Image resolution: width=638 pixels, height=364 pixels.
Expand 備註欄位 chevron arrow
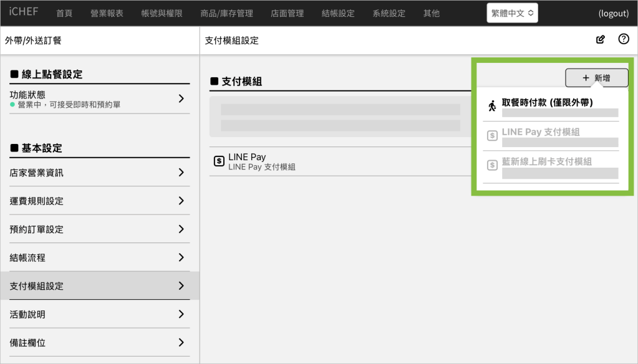click(181, 342)
